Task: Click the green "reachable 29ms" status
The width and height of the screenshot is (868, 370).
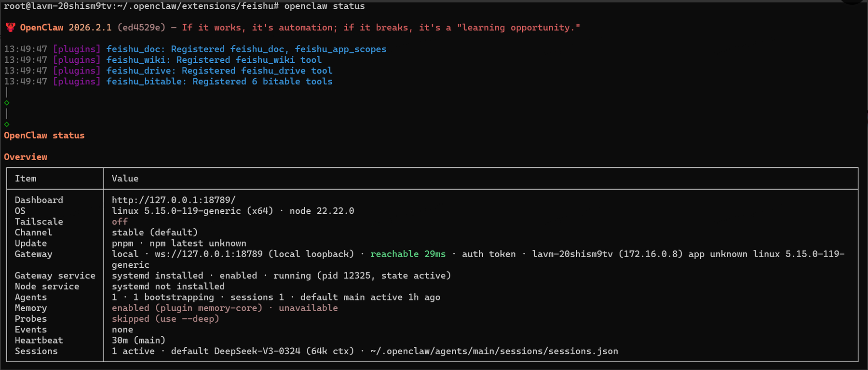Action: 407,254
